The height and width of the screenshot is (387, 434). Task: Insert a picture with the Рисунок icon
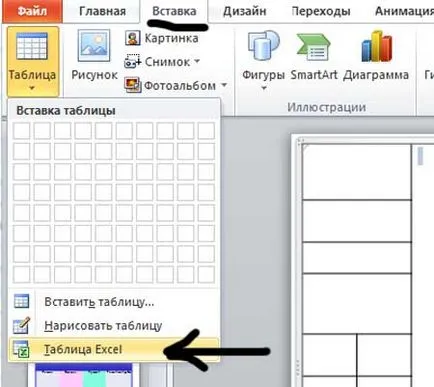(94, 45)
